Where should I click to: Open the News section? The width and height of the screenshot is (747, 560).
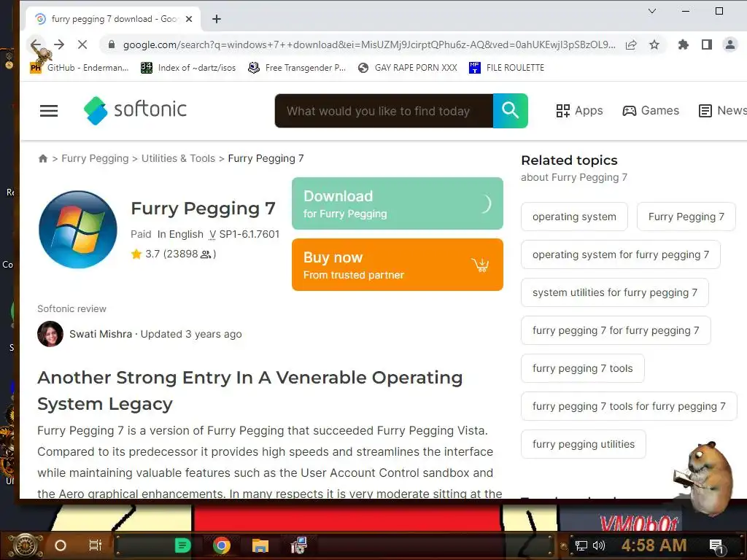[722, 111]
